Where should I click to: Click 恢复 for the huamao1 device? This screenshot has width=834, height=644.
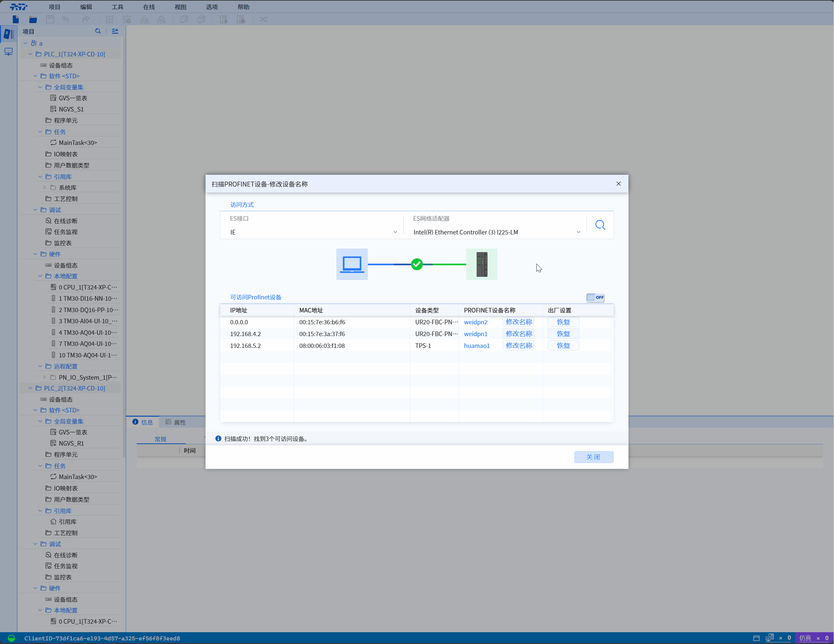click(x=563, y=346)
